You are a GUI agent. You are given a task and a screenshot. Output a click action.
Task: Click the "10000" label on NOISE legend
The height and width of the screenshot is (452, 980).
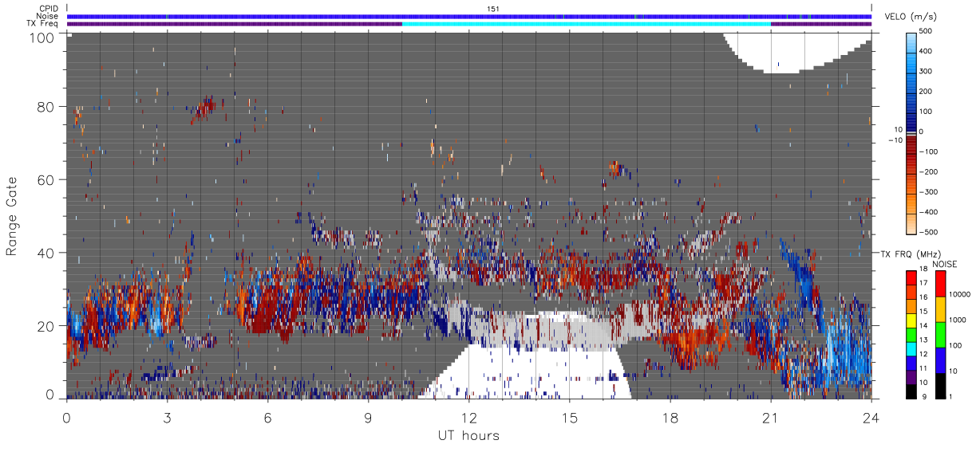pos(961,293)
